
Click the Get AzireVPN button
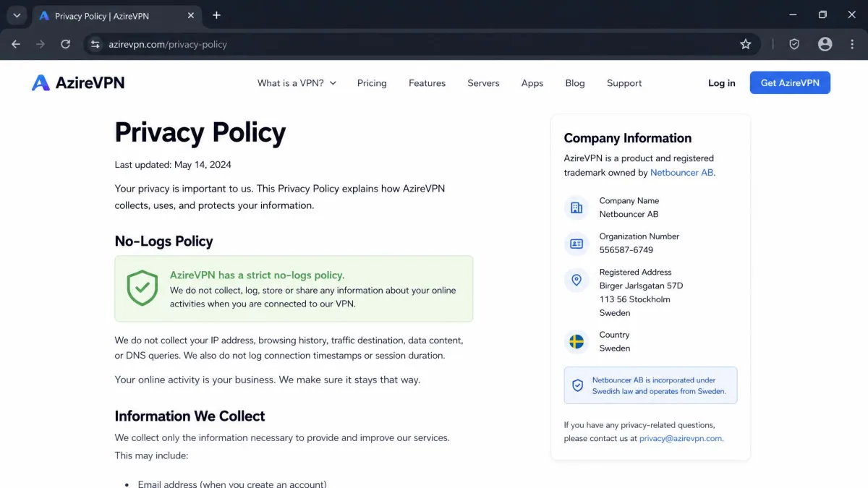pos(790,83)
